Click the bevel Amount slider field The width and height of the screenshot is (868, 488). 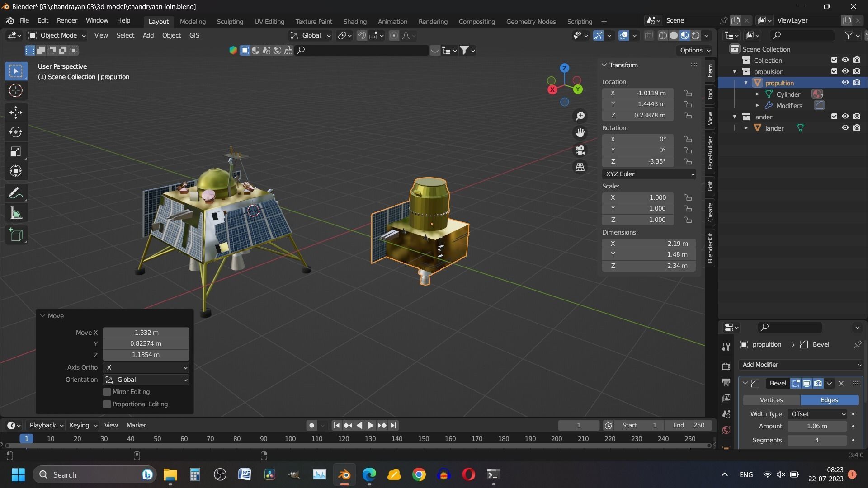point(817,426)
